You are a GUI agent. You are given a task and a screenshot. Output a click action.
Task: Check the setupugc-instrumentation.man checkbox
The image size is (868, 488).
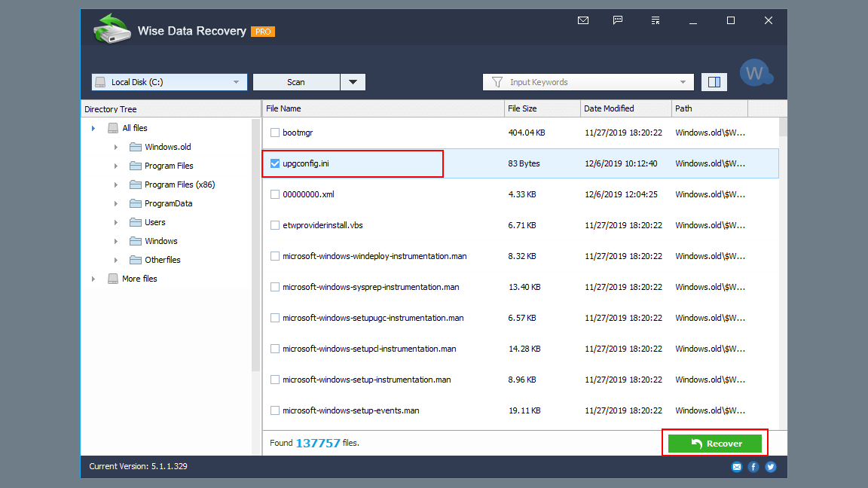pyautogui.click(x=274, y=318)
